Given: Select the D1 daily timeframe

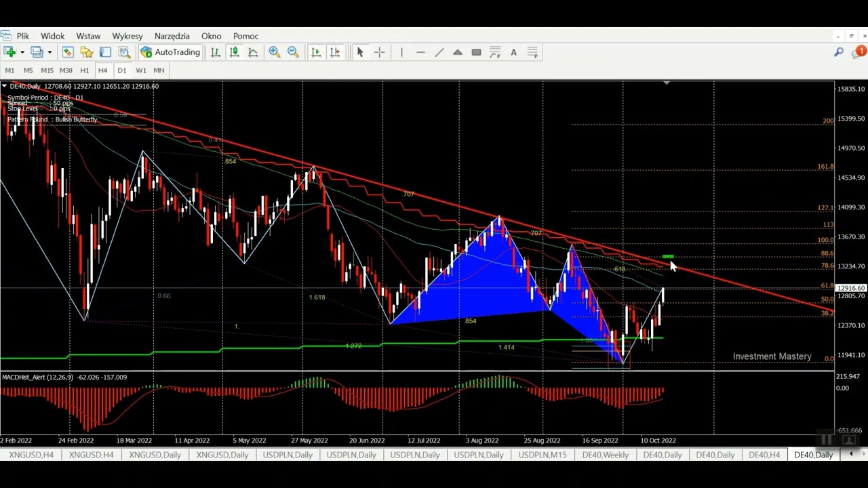Looking at the screenshot, I should pyautogui.click(x=121, y=70).
